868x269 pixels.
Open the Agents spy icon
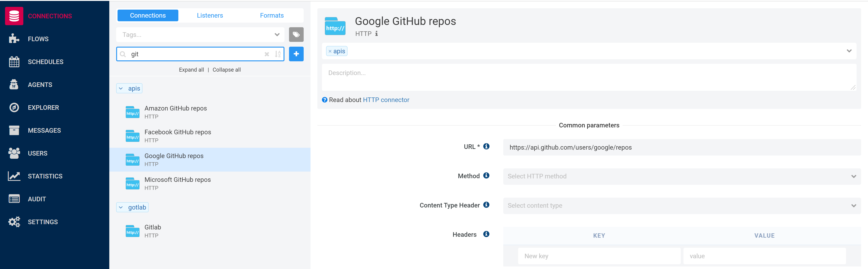14,85
